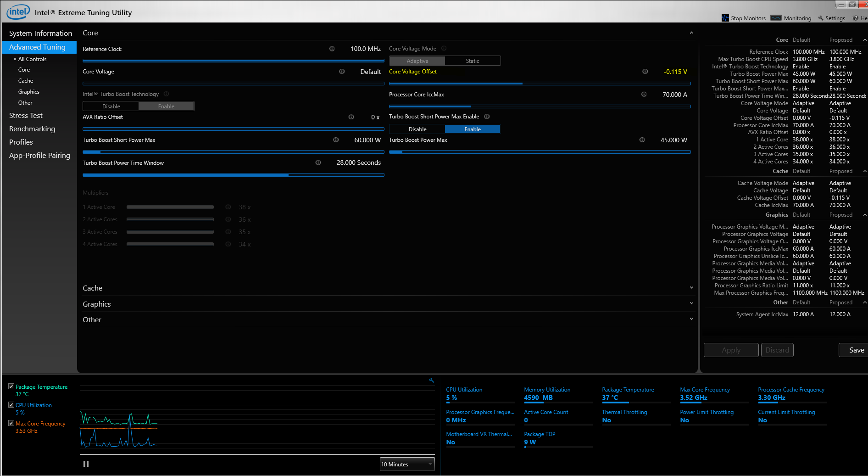
Task: Pause the monitoring graph
Action: [86, 464]
